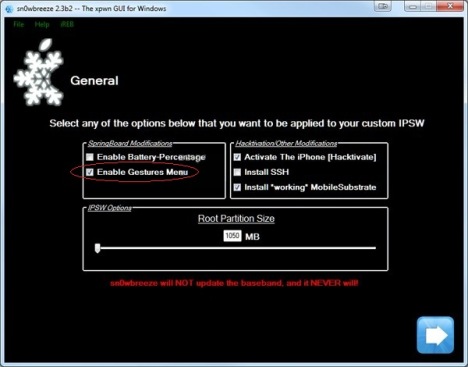
Task: Click the sn0wbreeze title bar app icon
Action: 9,9
